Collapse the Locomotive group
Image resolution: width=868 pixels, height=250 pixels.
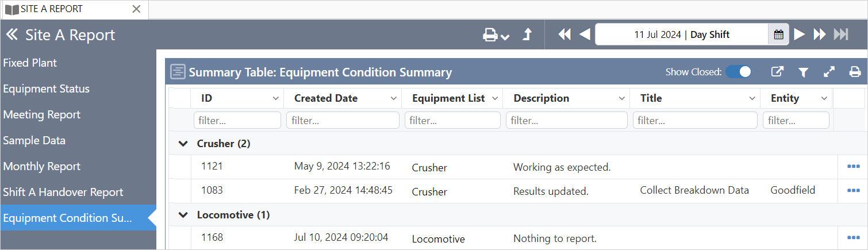click(x=183, y=215)
